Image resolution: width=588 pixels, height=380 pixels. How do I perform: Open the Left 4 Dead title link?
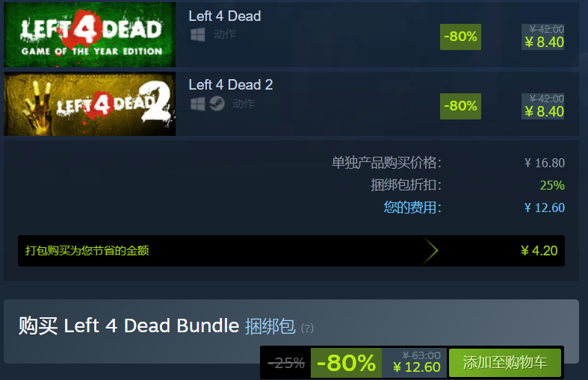pyautogui.click(x=225, y=16)
